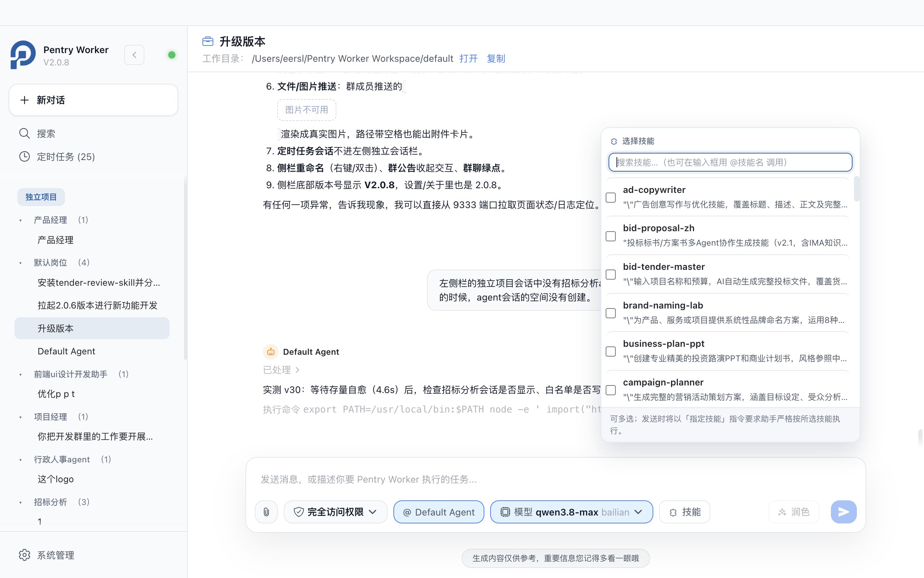Click the skill popup list scrollbar

[x=857, y=189]
